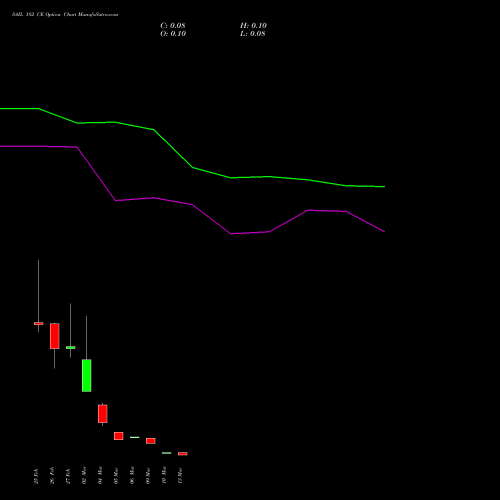The image size is (500, 500).
Task: Click the red candle for 05 Mar
Action: 119,436
